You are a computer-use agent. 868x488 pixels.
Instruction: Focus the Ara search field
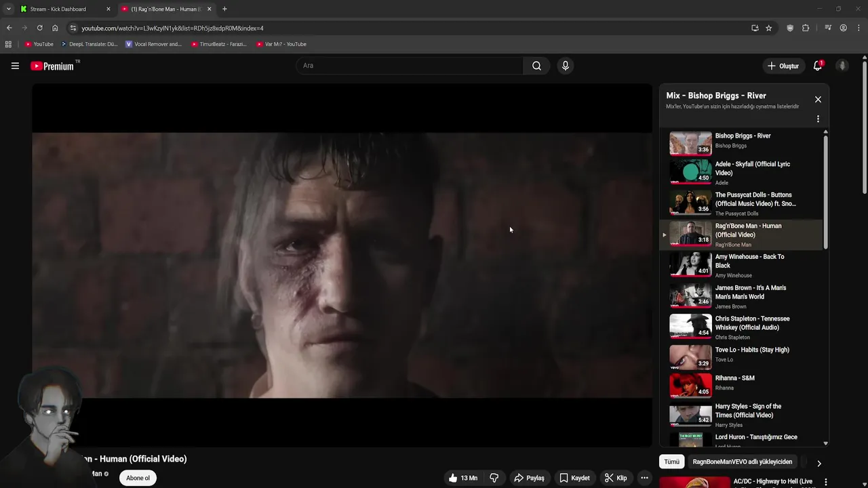pos(409,66)
